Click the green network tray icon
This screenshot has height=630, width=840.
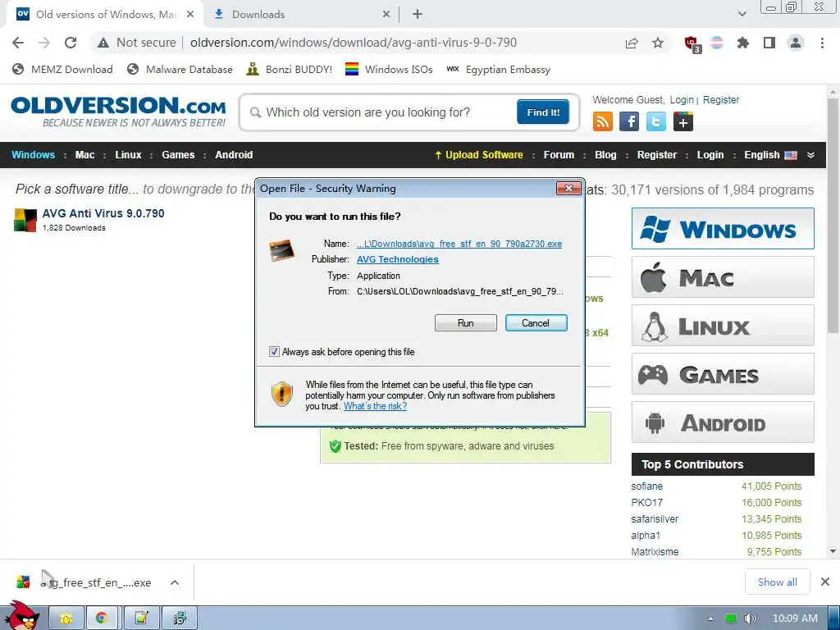click(x=730, y=619)
